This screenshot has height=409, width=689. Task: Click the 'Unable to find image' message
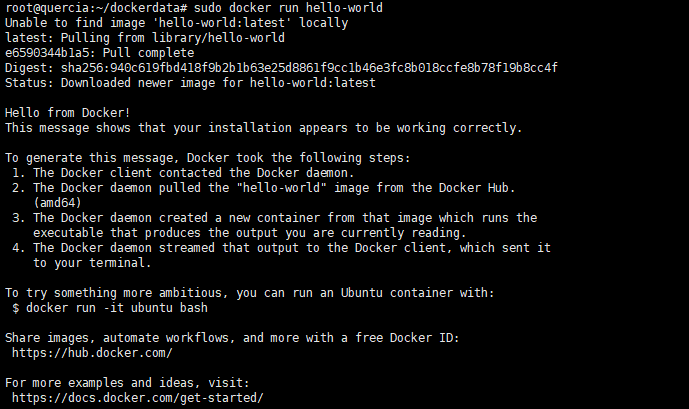coord(176,22)
